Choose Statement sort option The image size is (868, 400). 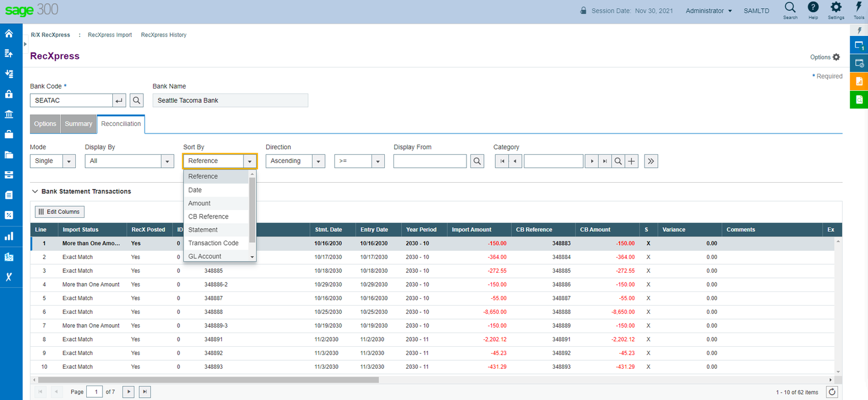click(216, 229)
